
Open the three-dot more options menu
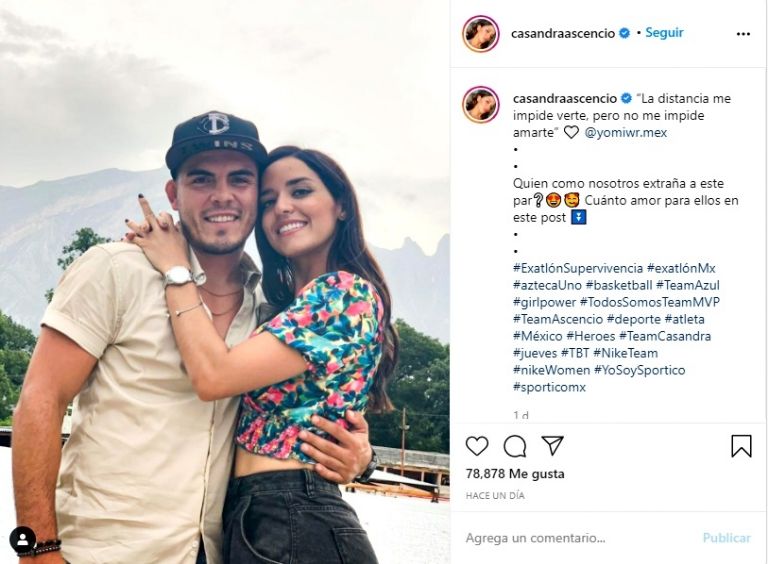tap(743, 34)
